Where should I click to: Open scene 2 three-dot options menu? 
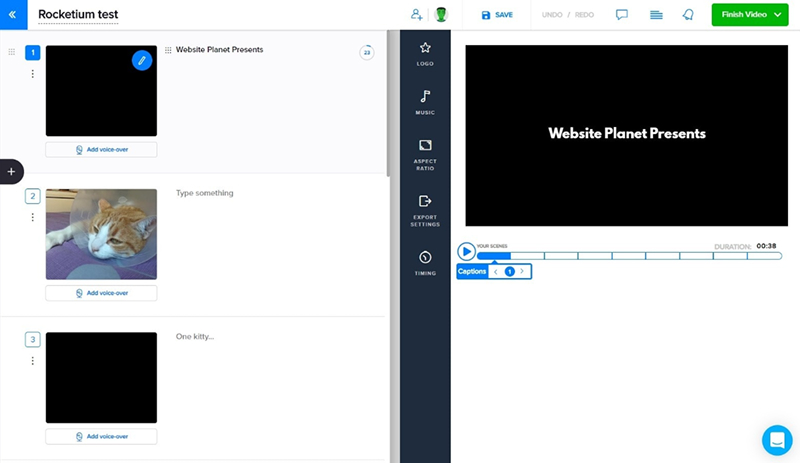pos(33,217)
